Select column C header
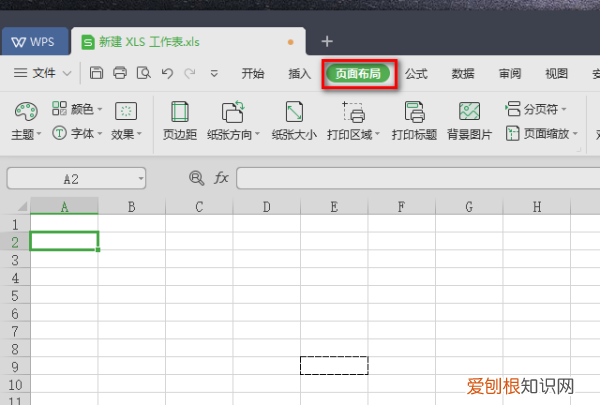Viewport: 600px width, 405px height. point(199,206)
